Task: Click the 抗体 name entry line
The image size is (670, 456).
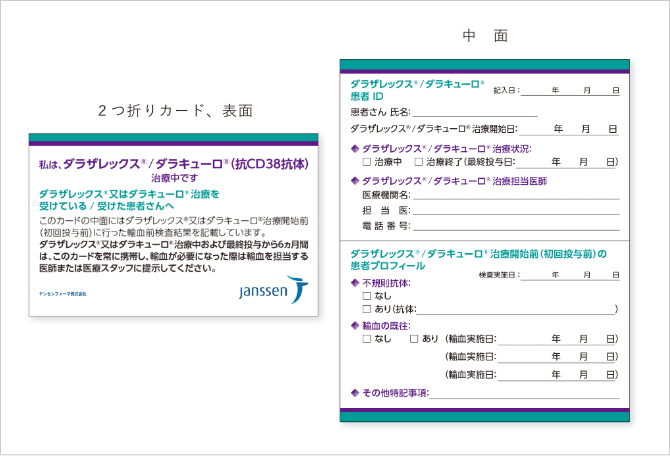Action: coord(515,310)
